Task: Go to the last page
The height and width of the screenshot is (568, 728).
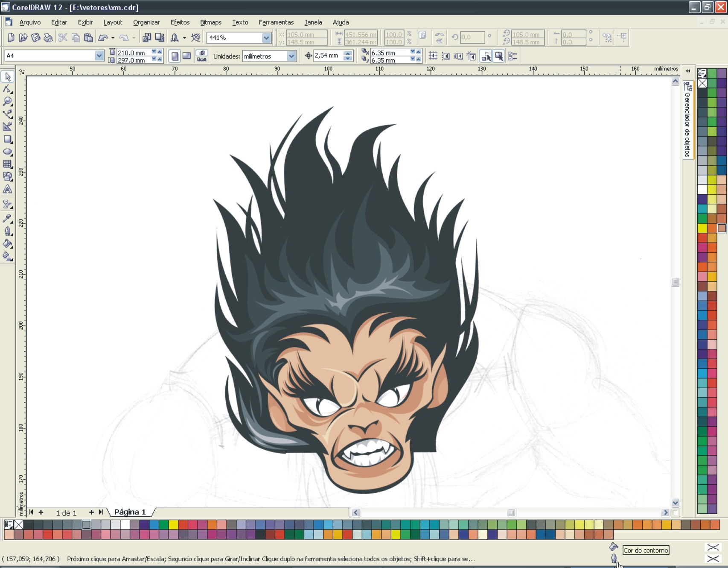Action: (x=101, y=512)
